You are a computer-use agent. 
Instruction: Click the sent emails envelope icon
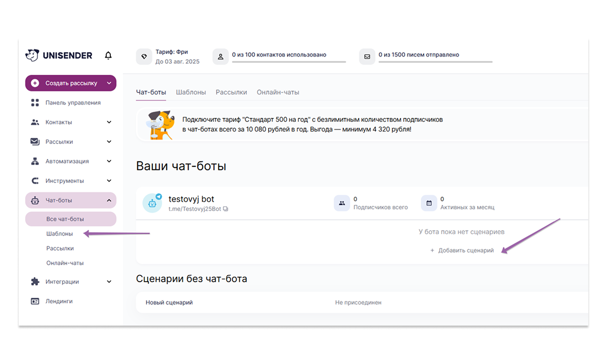coord(367,57)
